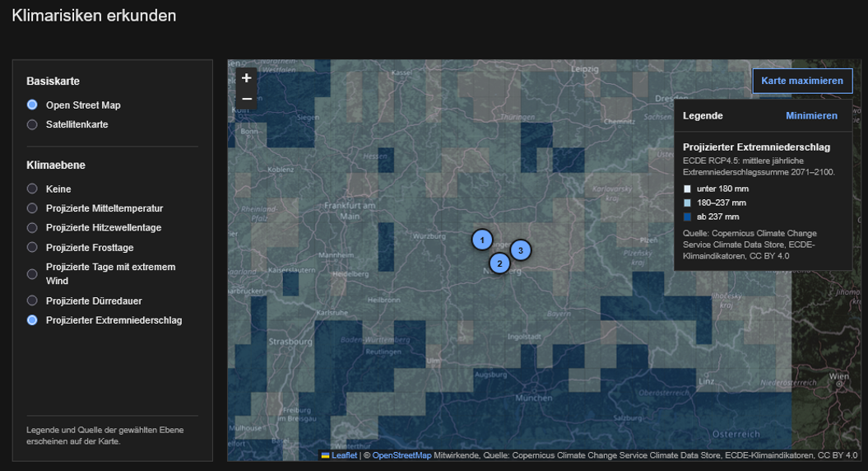Enable Projizierte Mitteltemperatur layer
Screen dimensions: 868x471
coord(32,208)
